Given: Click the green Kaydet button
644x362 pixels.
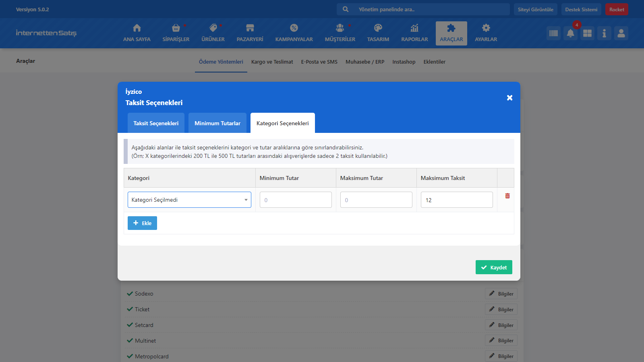Looking at the screenshot, I should point(493,267).
